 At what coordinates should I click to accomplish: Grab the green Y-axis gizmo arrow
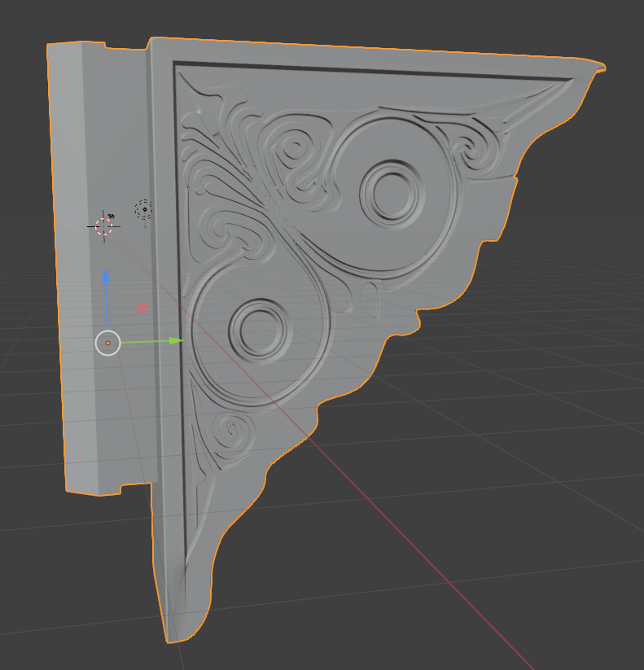point(174,340)
